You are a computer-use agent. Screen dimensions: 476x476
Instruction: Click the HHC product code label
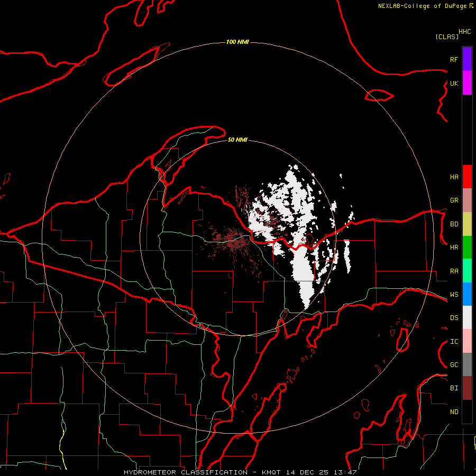pos(465,32)
